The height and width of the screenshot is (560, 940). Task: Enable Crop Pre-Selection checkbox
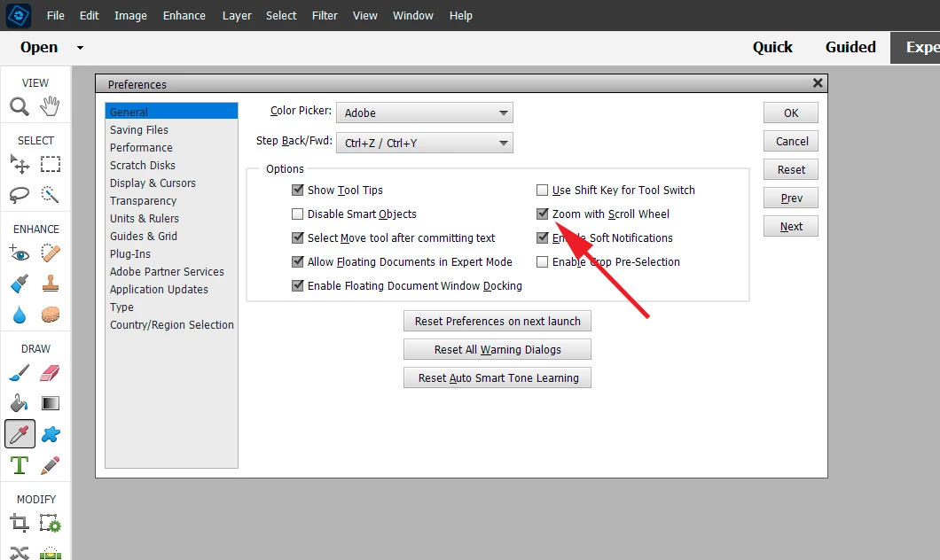tap(542, 261)
